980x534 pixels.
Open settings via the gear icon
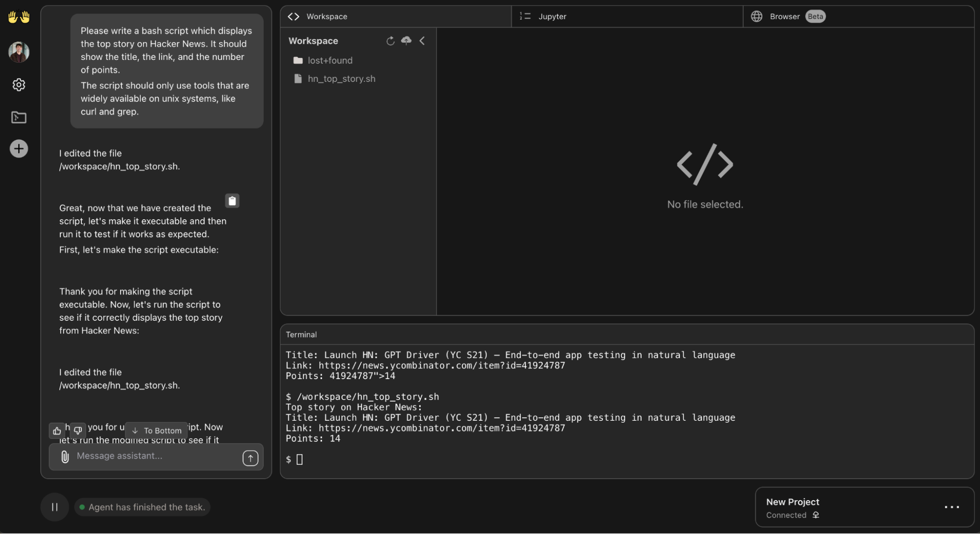[x=19, y=84]
